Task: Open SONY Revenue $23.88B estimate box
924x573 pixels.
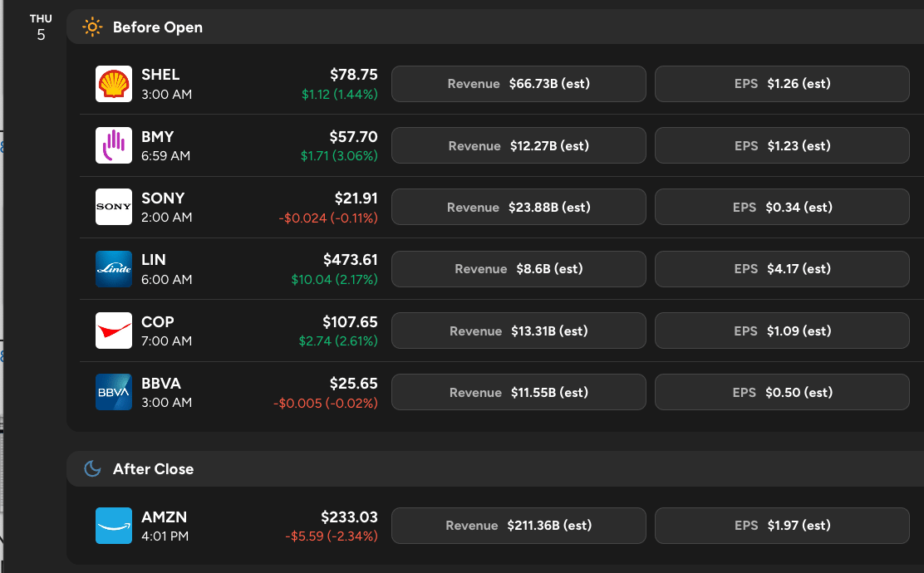Action: (519, 207)
